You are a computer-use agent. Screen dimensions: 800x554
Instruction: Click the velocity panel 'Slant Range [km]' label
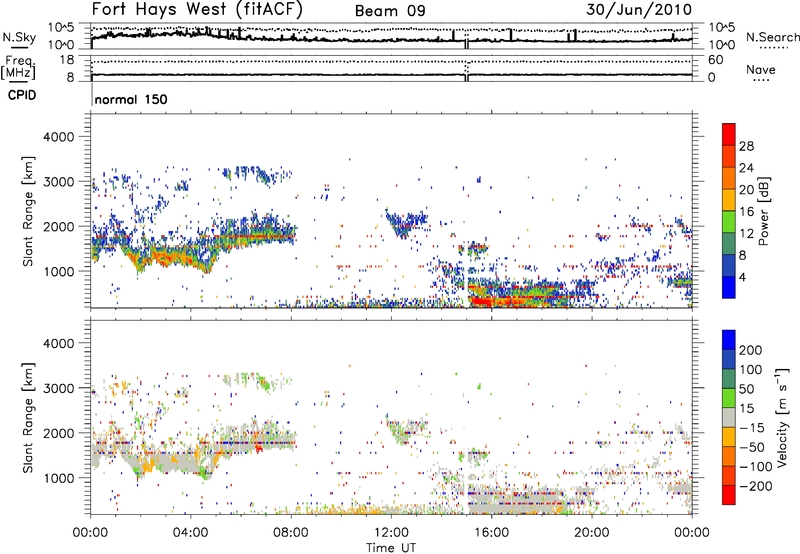click(x=28, y=418)
